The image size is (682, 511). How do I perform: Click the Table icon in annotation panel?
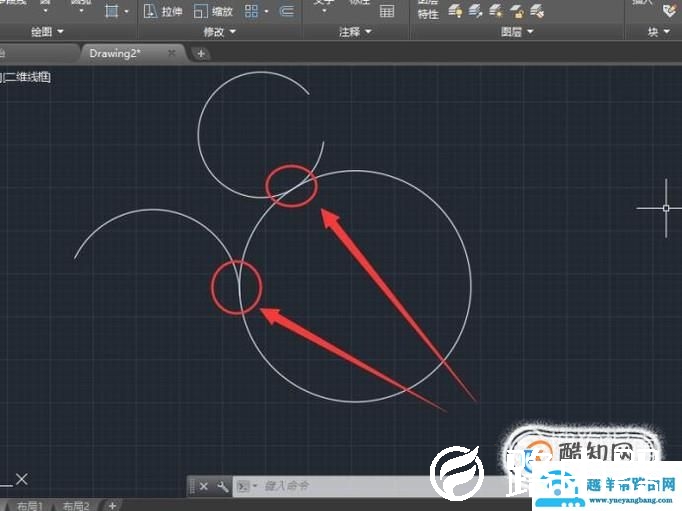pyautogui.click(x=387, y=11)
